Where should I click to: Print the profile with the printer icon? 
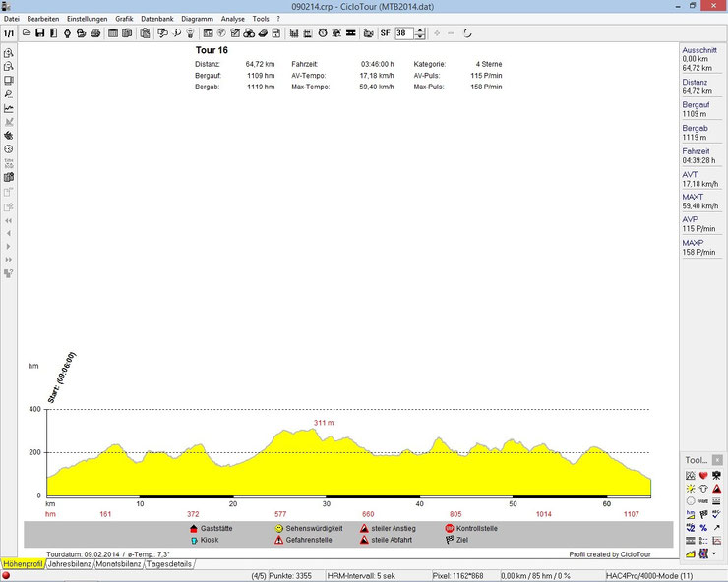95,33
